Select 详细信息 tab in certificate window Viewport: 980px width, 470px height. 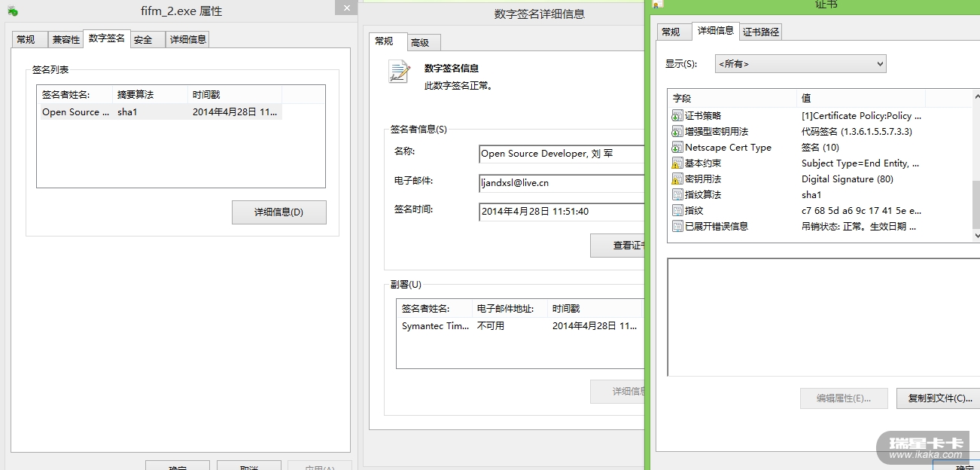click(x=715, y=30)
